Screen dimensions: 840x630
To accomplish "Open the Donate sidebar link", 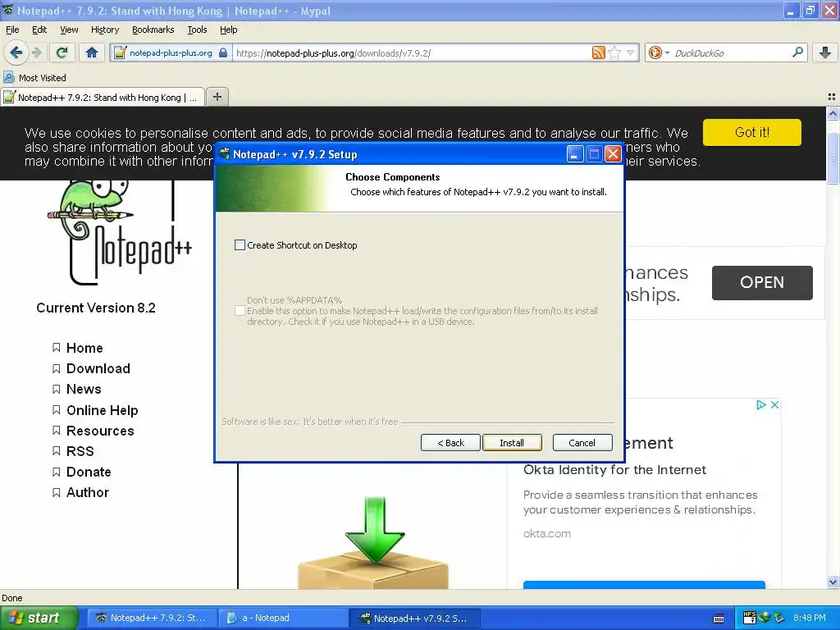I will 89,472.
